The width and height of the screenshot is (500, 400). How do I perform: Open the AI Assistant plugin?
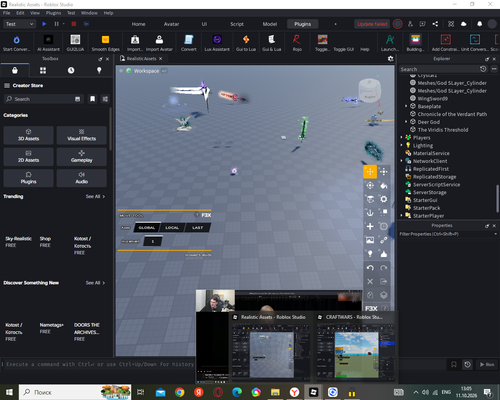coord(48,40)
